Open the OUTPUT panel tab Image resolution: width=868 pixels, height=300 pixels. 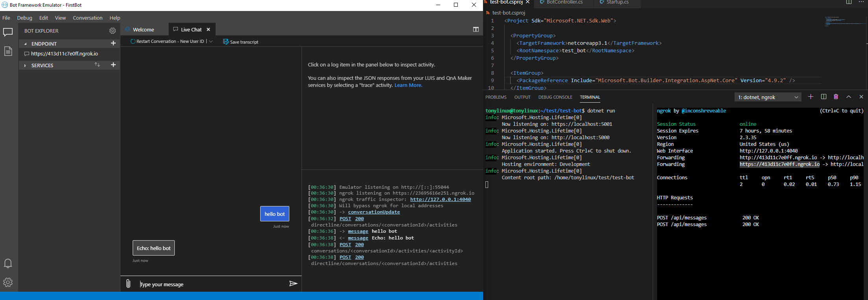tap(522, 97)
